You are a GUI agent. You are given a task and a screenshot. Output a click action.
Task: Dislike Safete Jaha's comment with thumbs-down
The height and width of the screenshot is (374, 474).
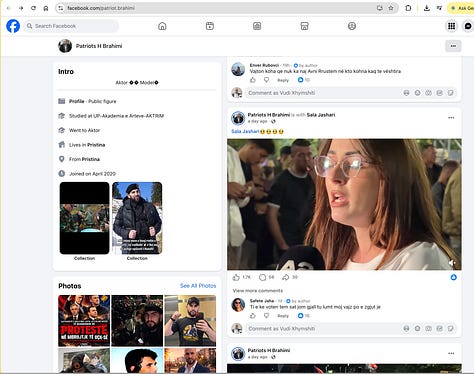pyautogui.click(x=266, y=316)
